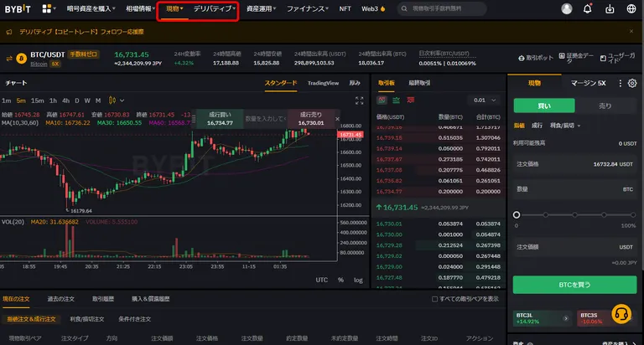Screen dimensions: 644x345
Task: Expand the chart to fullscreen
Action: tap(360, 100)
